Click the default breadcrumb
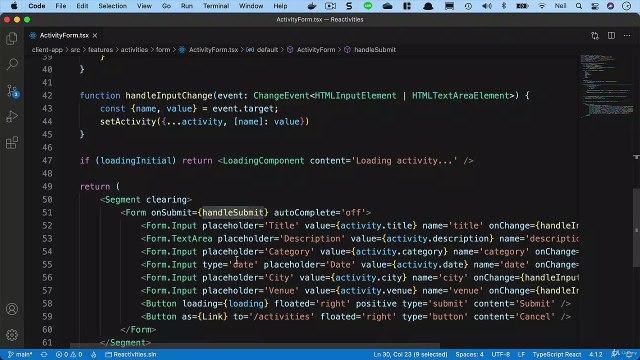Screen dimensions: 640x360 coord(262,50)
